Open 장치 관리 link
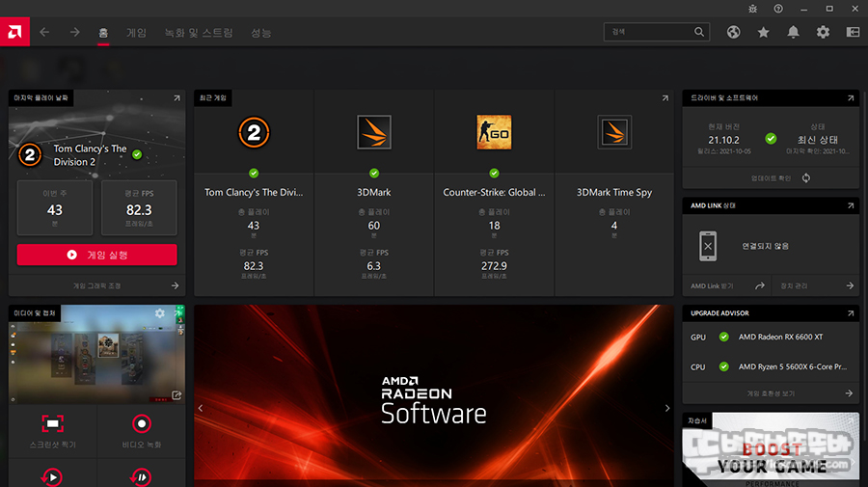868x487 pixels. click(x=816, y=285)
